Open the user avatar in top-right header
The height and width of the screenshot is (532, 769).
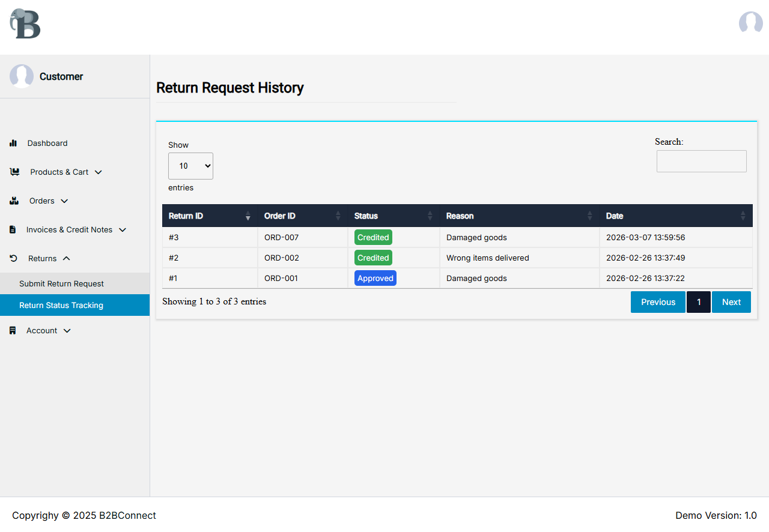point(750,23)
